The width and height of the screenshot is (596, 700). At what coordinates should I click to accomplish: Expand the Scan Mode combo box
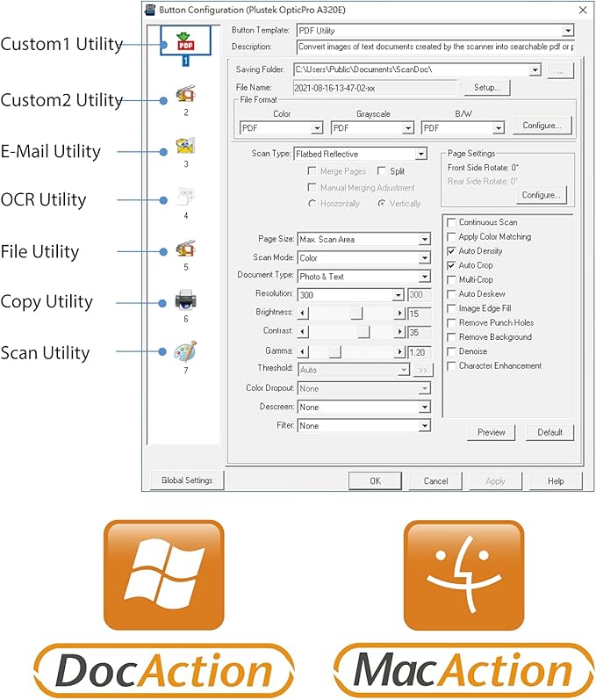point(424,258)
